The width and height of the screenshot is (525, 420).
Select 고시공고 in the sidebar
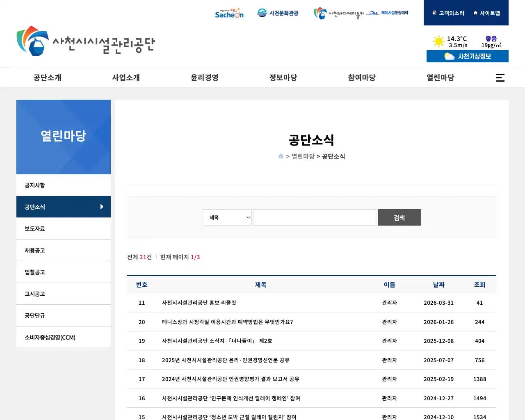coord(64,294)
